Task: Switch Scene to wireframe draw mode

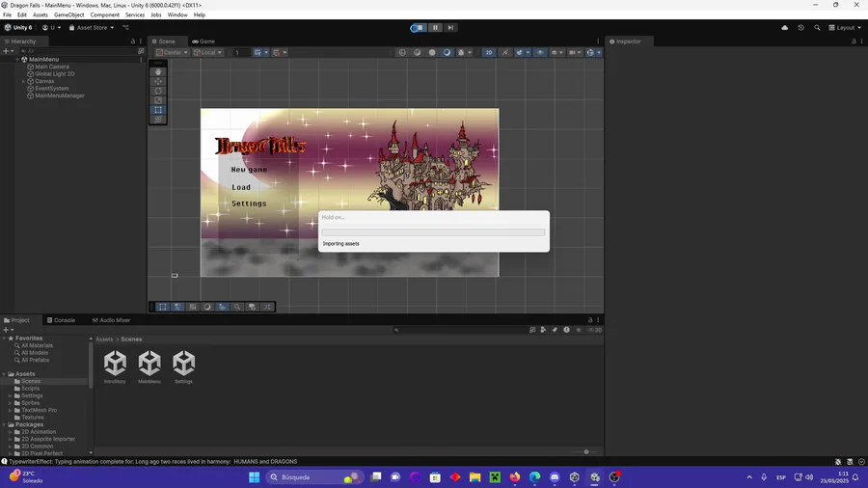Action: coord(402,53)
